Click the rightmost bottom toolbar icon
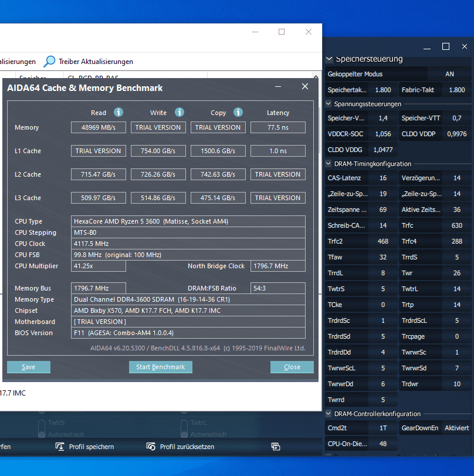Screen dimensions: 474x476 coord(275,447)
